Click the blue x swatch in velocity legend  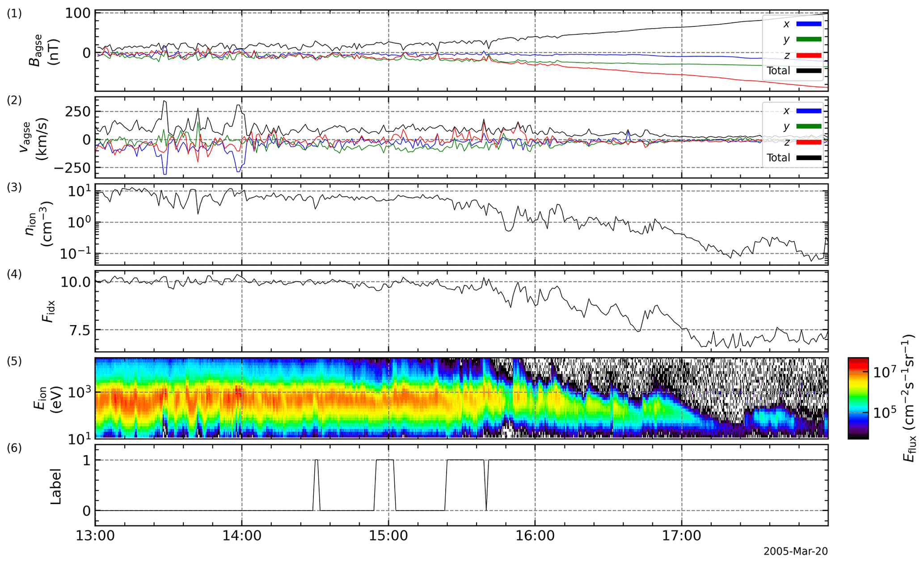coord(809,110)
